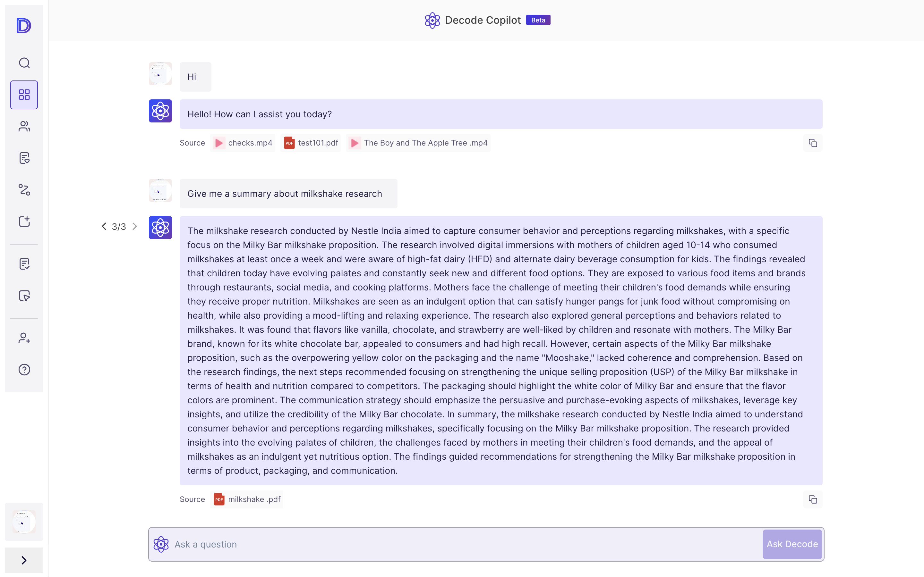Go to next response version arrow
Viewport: 924px width, 577px height.
point(134,226)
